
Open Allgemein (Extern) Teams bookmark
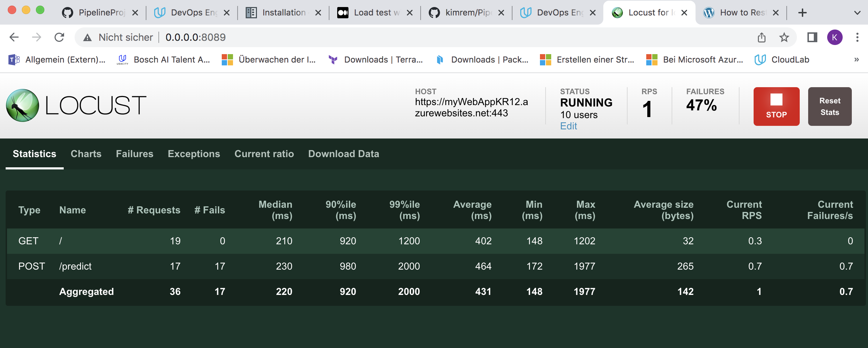[x=57, y=60]
